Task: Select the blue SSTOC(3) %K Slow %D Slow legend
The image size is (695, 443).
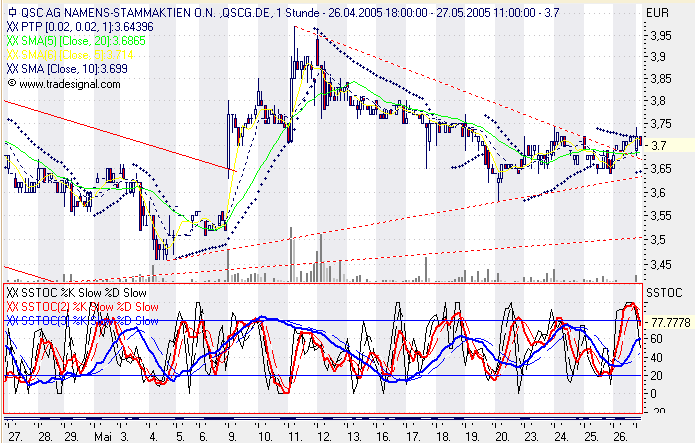Action: [90, 321]
